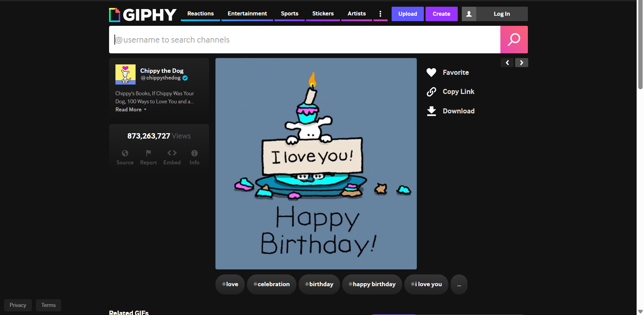Copy the GIF link via chain icon
The image size is (644, 315).
(432, 91)
